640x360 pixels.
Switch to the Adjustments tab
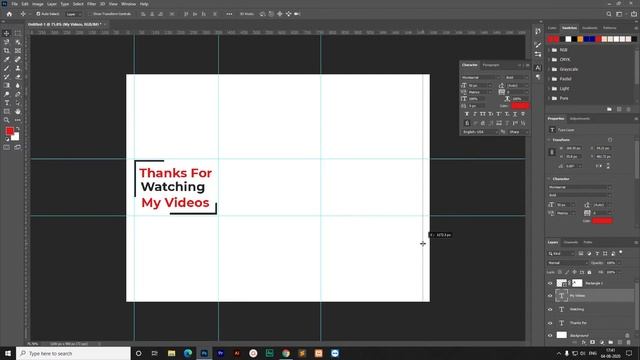(580, 118)
